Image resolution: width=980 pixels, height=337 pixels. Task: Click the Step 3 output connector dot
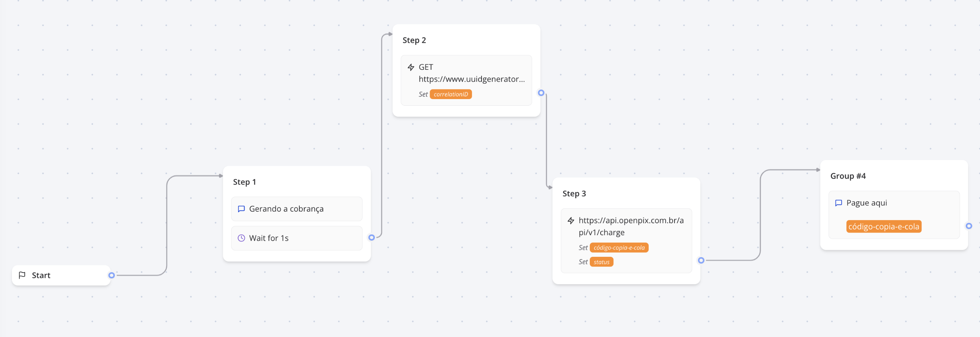[701, 260]
